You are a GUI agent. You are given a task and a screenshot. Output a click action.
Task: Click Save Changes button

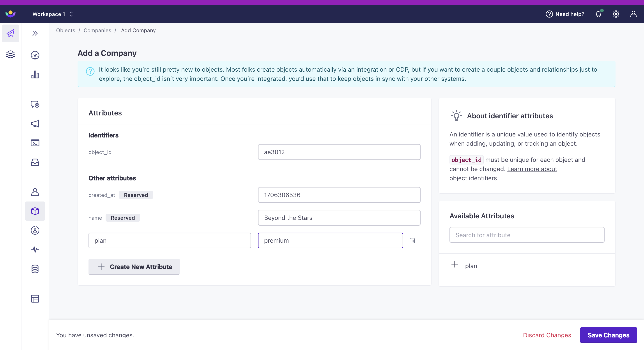click(608, 335)
